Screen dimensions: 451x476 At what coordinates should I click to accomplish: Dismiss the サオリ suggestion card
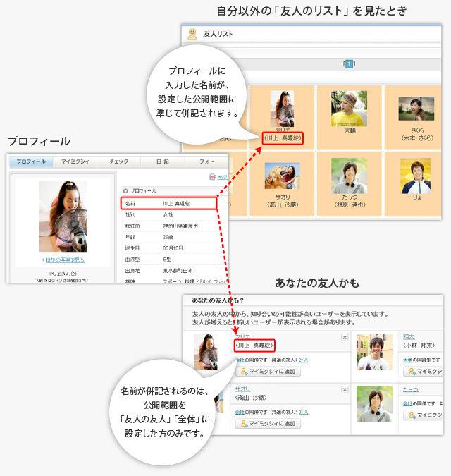[345, 389]
